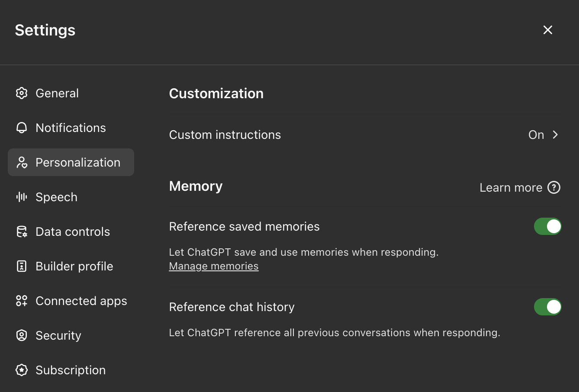Click the Memory section heading
This screenshot has height=392, width=579.
pos(196,186)
